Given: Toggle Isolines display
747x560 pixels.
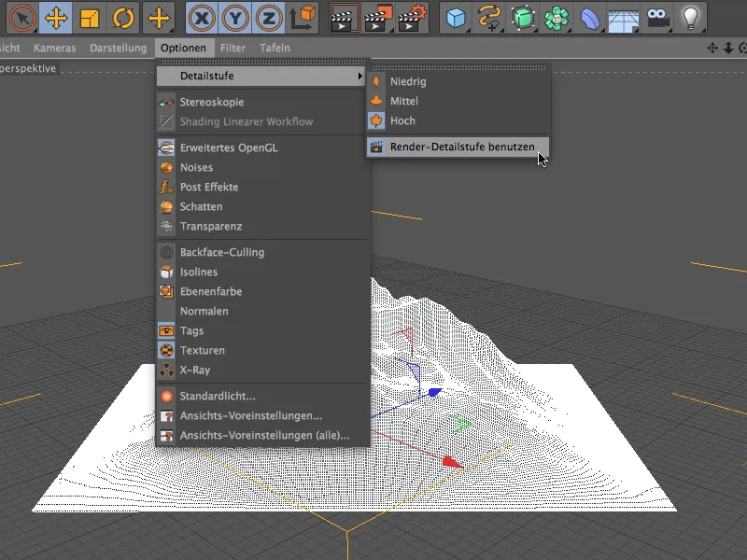Looking at the screenshot, I should (x=261, y=272).
